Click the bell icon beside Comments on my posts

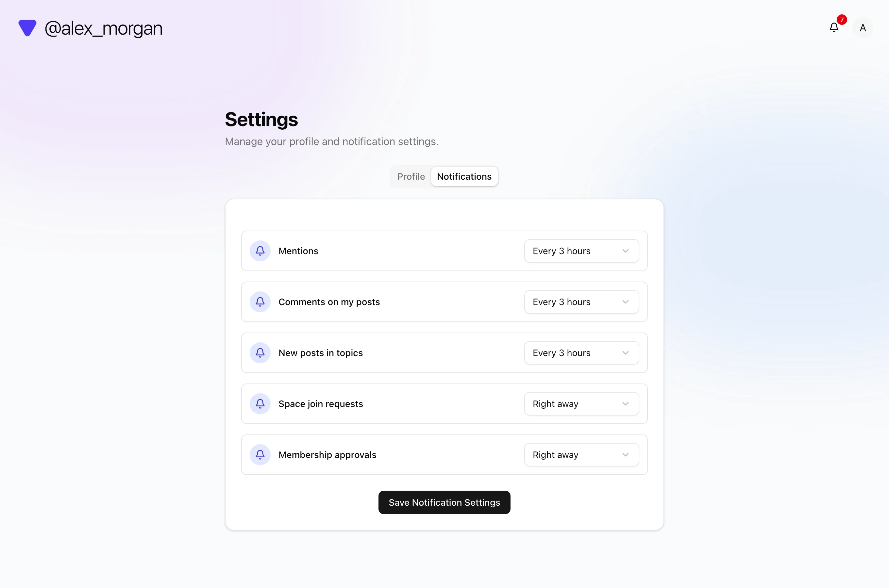pyautogui.click(x=260, y=302)
